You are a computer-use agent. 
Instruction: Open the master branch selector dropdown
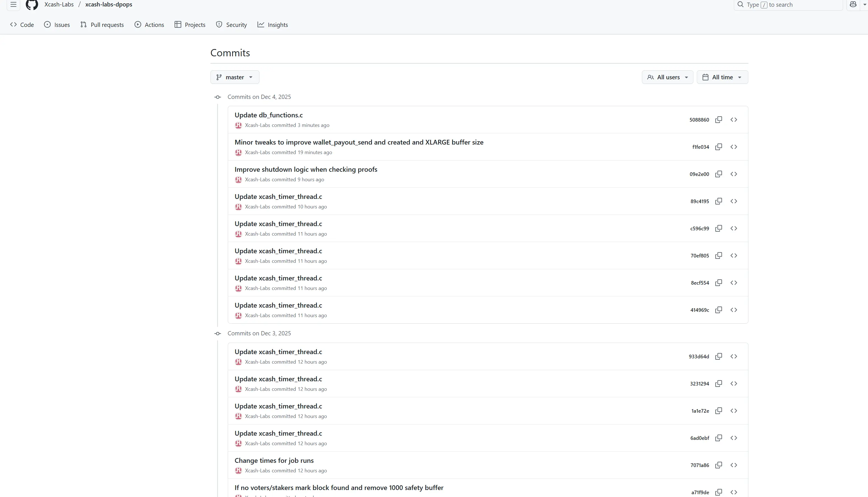[235, 77]
